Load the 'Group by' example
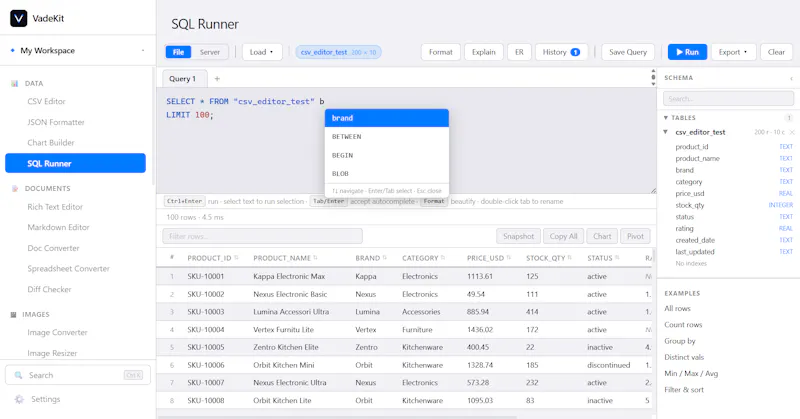Image resolution: width=800 pixels, height=419 pixels. [x=680, y=341]
